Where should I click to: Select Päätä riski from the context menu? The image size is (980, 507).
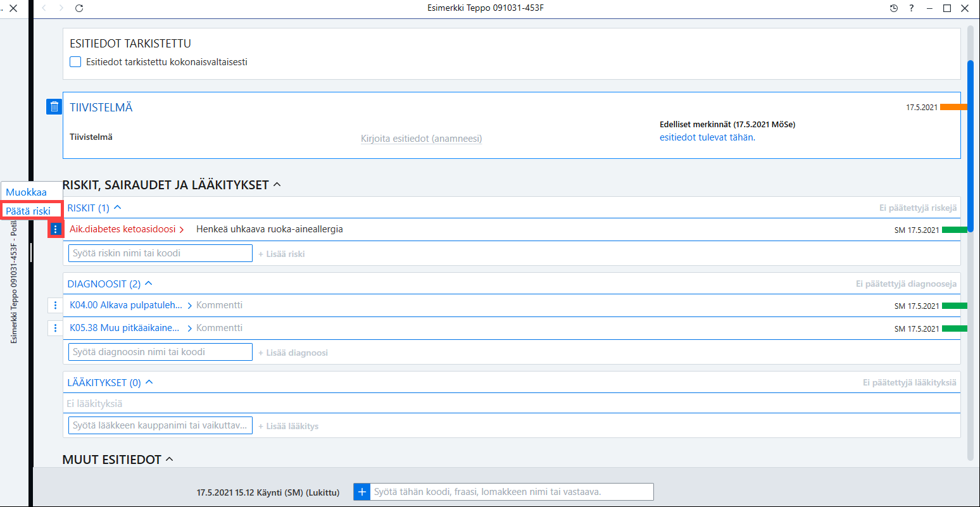tap(28, 211)
